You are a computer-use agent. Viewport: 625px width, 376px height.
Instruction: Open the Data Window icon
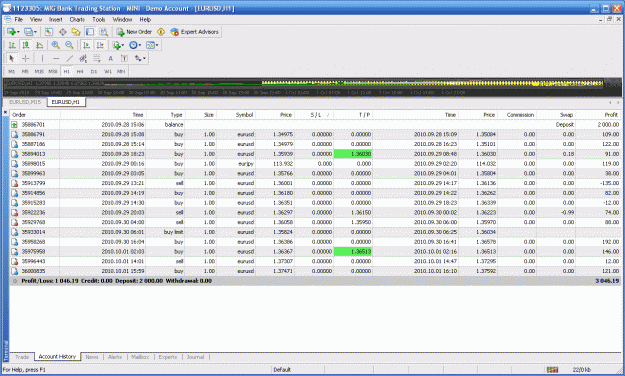pos(63,32)
